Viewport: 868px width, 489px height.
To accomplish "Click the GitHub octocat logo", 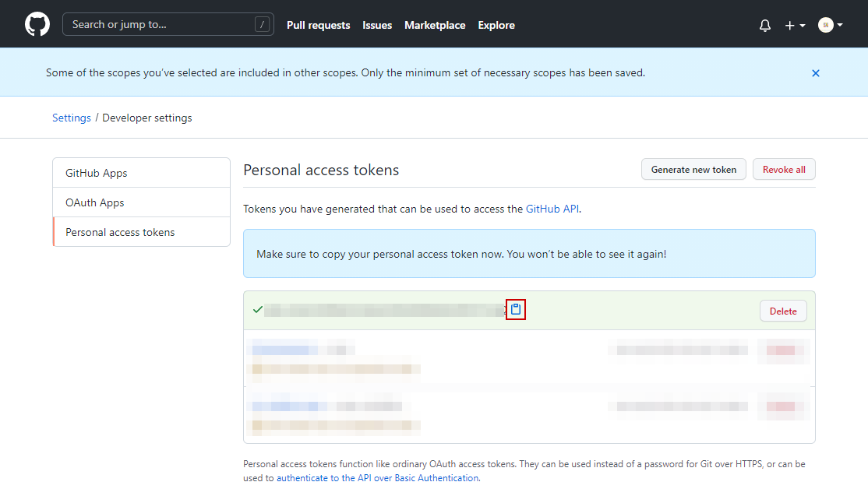I will 37,25.
